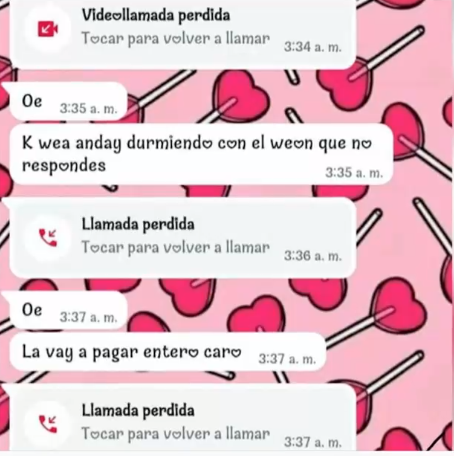Tap the missed call phone icon at 3:37
This screenshot has width=454, height=456.
coord(48,424)
